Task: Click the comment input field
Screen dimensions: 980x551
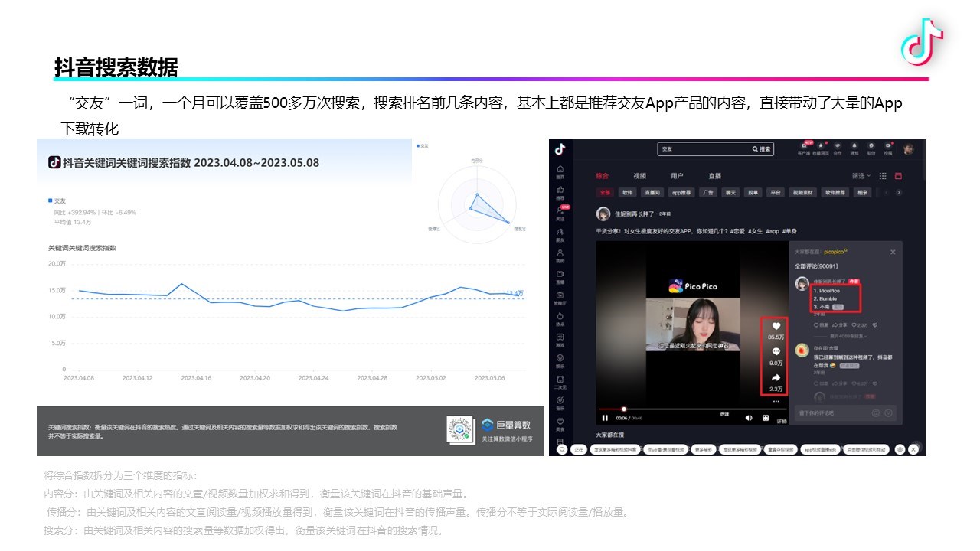Action: 831,413
